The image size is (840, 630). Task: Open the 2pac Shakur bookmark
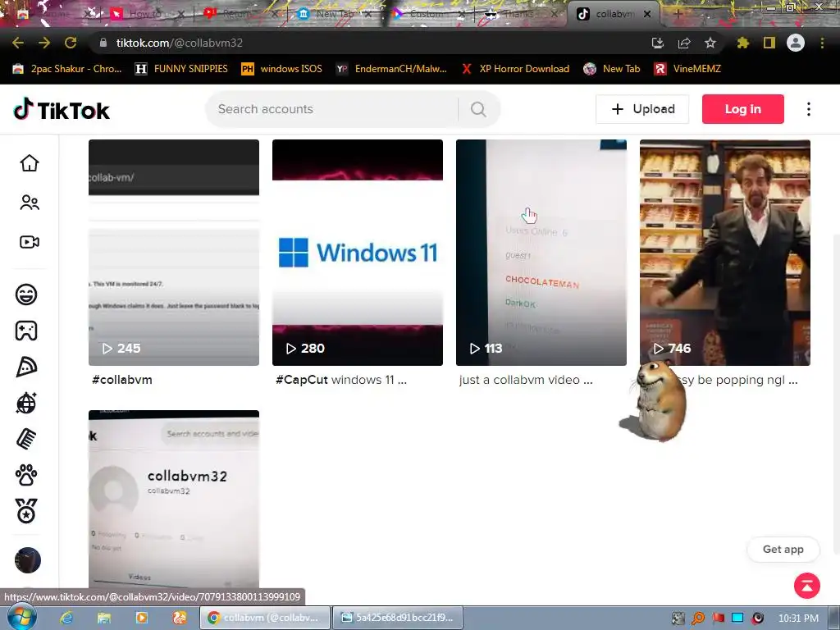(x=67, y=69)
